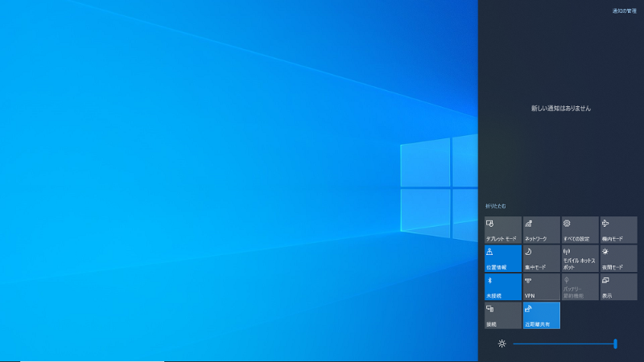Screen dimensions: 644x362
Task: Enable 夜間モード night light
Action: tap(618, 258)
